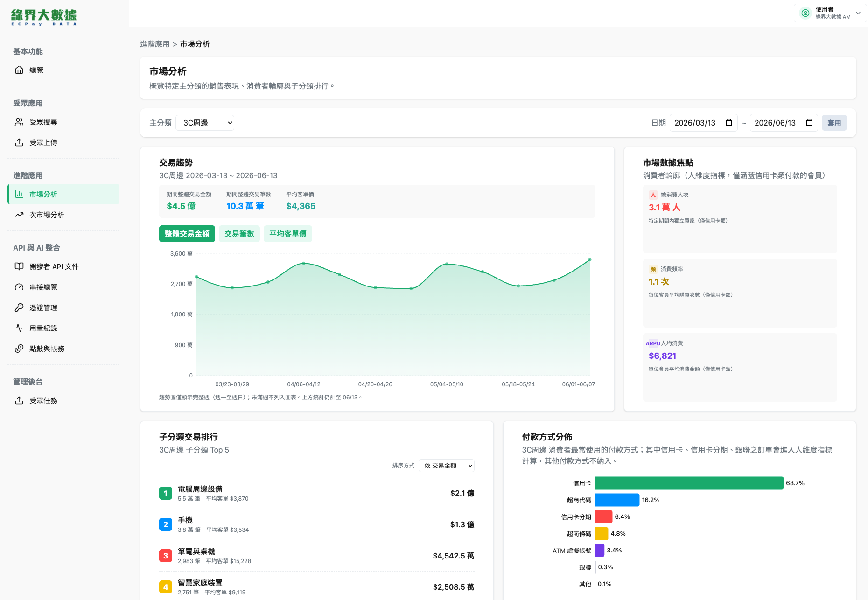
Task: Click the upload icon beside 受眾任務
Action: coord(19,400)
